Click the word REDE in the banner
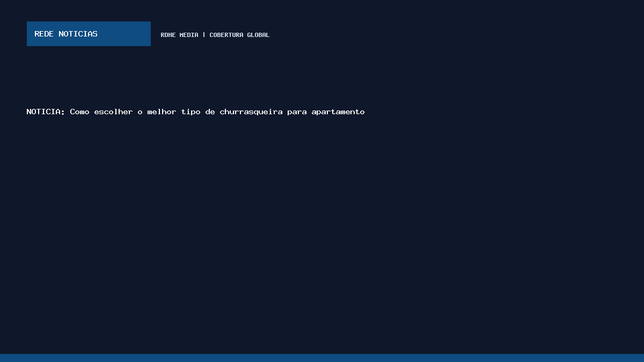The image size is (644, 362). click(44, 34)
